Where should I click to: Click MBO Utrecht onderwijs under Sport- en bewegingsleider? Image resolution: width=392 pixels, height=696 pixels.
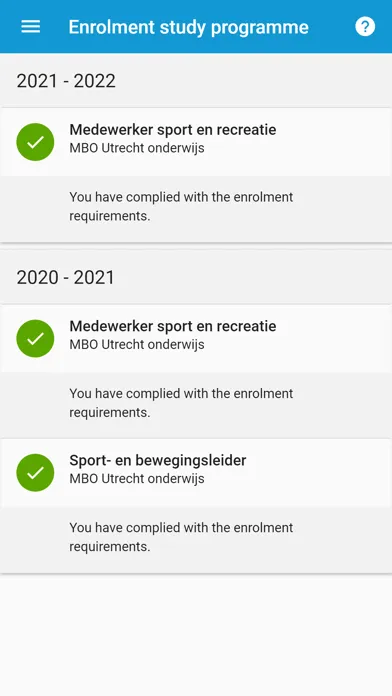tap(137, 478)
